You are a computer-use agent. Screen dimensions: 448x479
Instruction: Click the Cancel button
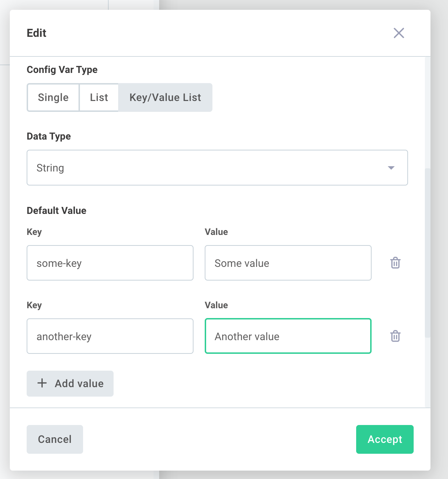click(55, 439)
